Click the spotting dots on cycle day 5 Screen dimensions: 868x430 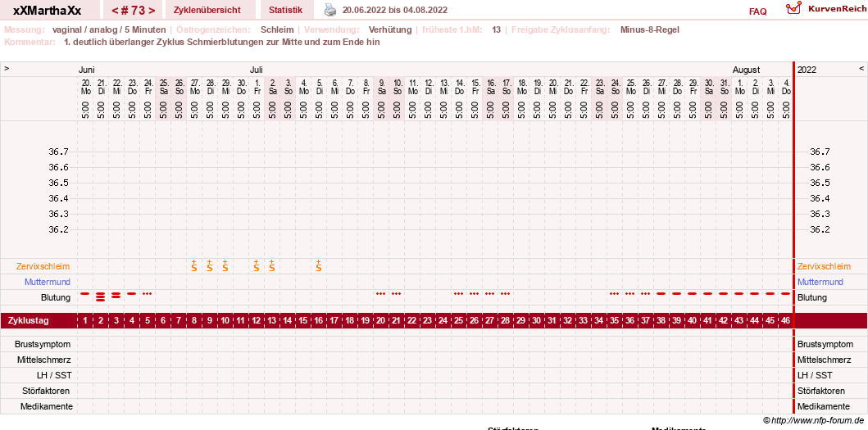tap(147, 293)
